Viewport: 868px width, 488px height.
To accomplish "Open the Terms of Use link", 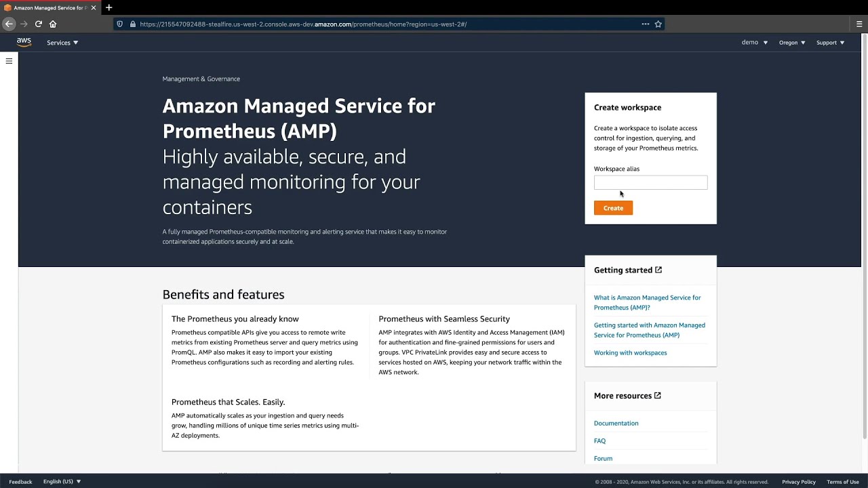I will 843,482.
